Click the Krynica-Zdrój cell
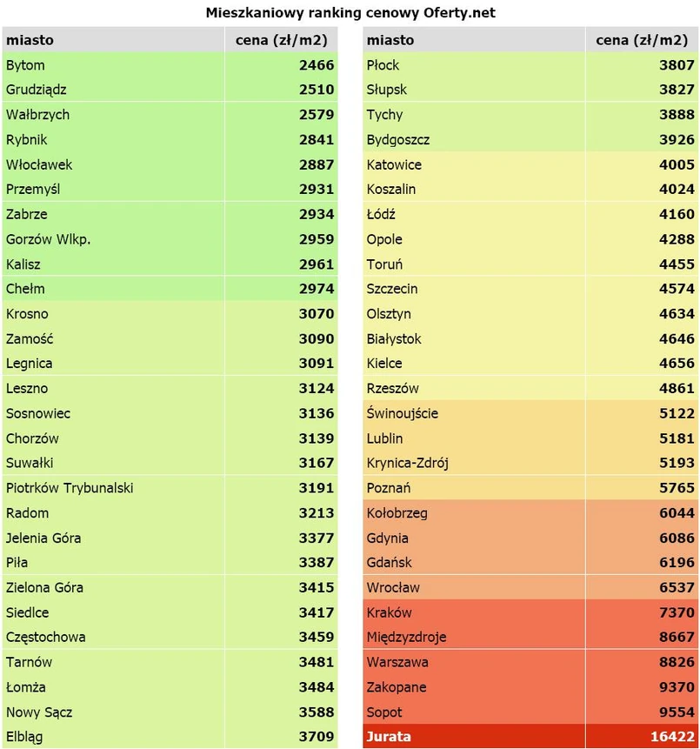 click(408, 463)
